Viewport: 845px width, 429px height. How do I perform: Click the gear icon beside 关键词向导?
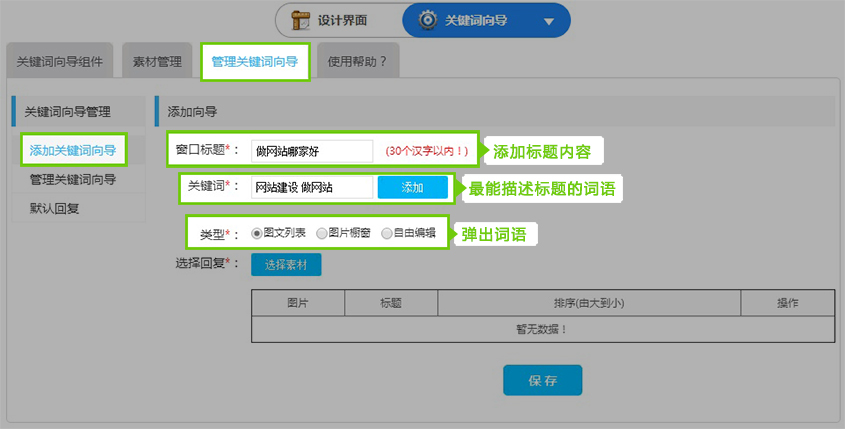(426, 20)
